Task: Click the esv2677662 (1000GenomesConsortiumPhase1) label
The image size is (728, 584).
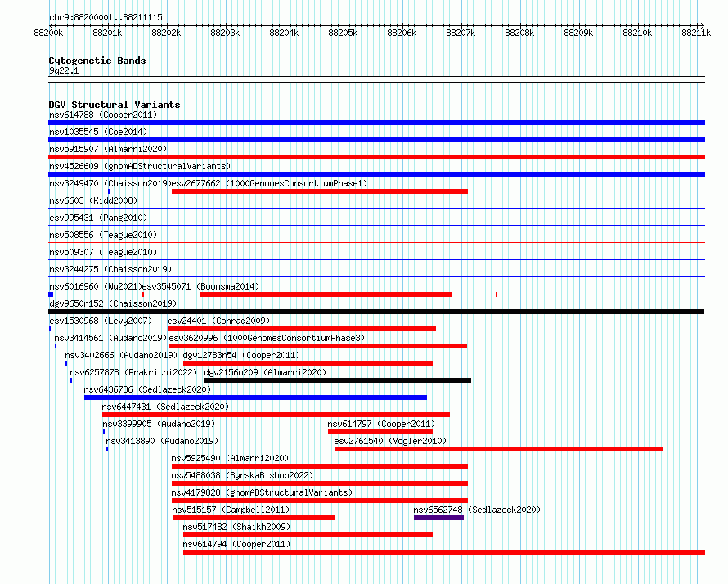Action: point(269,183)
